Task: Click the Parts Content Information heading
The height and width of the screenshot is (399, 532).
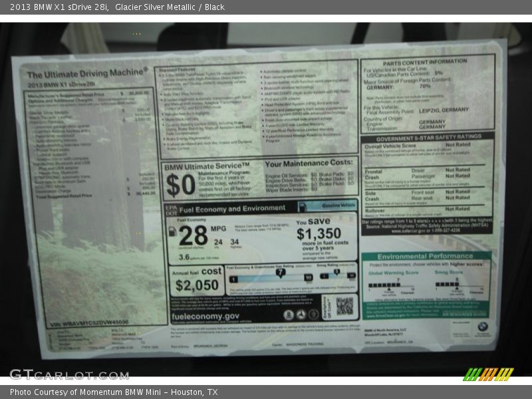Action: point(425,61)
